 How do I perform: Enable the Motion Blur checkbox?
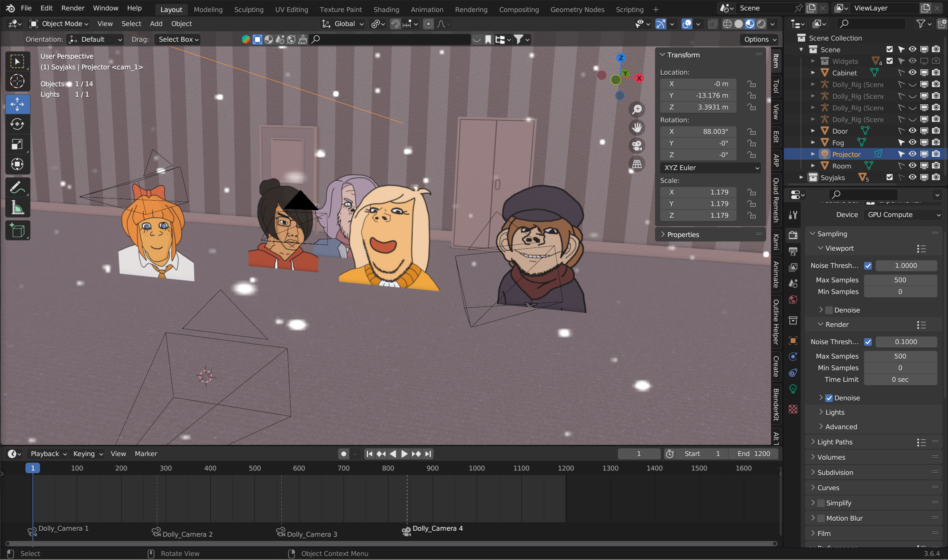[821, 518]
